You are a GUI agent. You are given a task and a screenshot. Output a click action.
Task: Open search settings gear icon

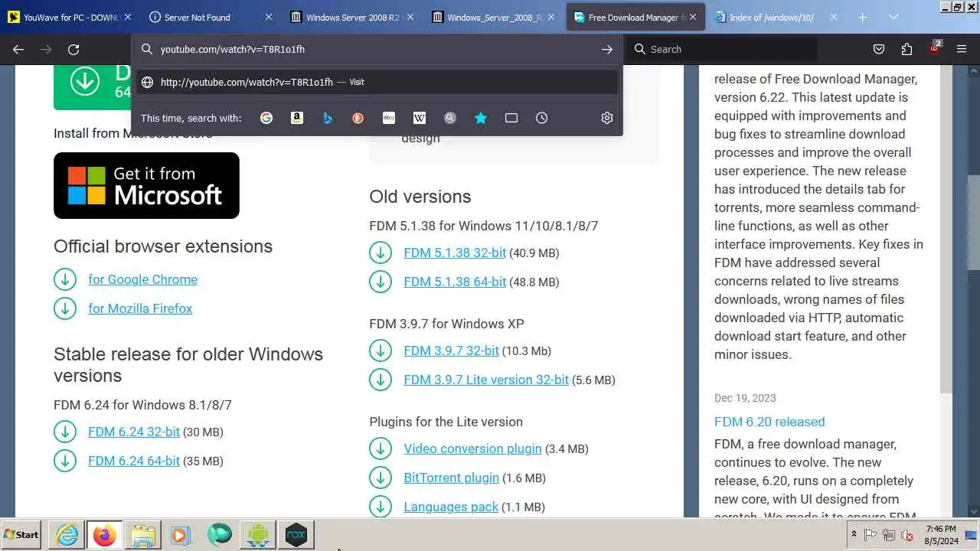607,118
